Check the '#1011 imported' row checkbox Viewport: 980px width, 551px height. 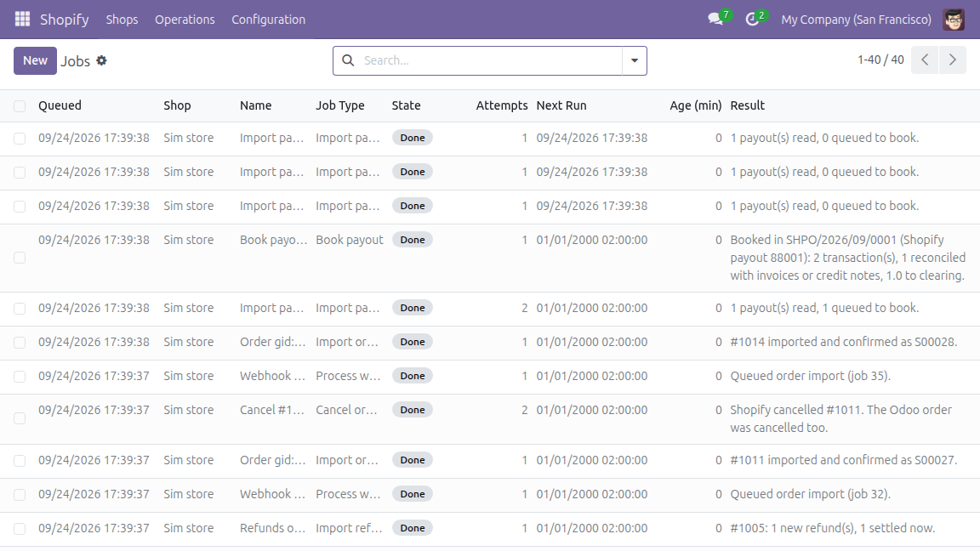(20, 461)
